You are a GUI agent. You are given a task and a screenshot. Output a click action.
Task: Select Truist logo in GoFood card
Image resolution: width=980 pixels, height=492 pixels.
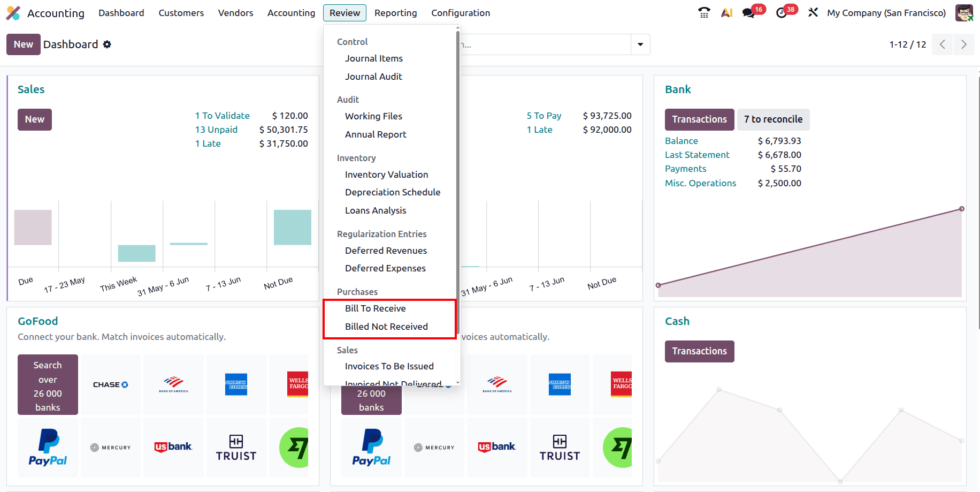(236, 448)
